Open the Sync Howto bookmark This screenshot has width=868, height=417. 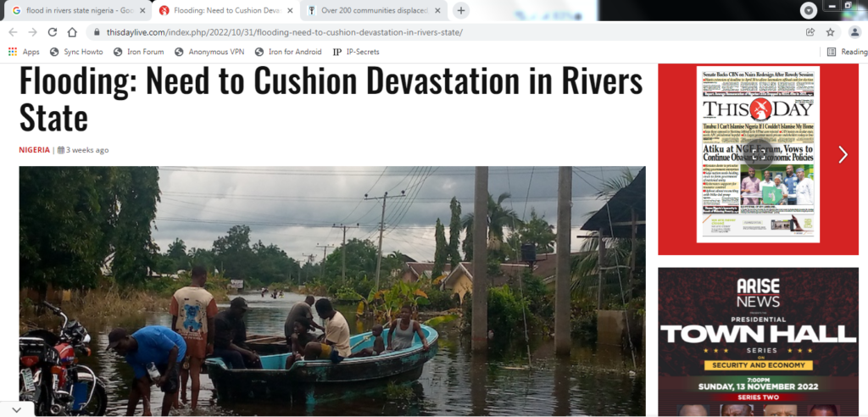76,52
